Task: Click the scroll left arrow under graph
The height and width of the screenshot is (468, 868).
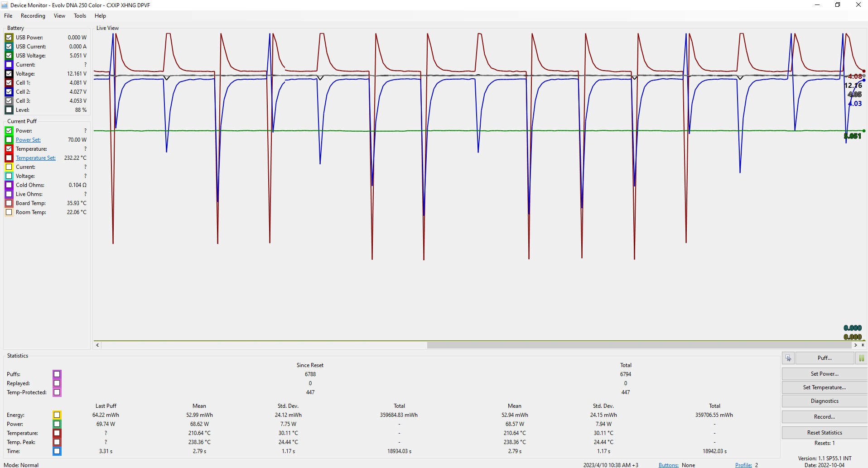Action: click(97, 345)
